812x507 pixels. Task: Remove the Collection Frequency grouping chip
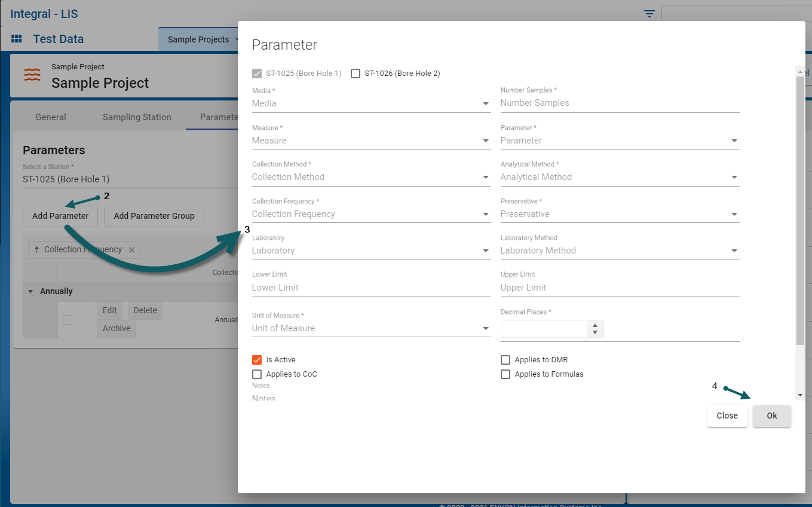[x=131, y=250]
